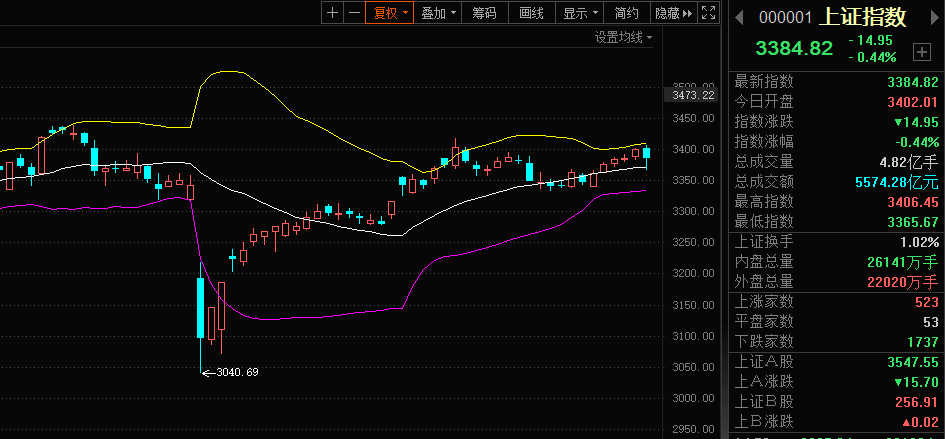The width and height of the screenshot is (945, 439).
Task: Click 下跌家数 value 1737
Action: tap(923, 342)
